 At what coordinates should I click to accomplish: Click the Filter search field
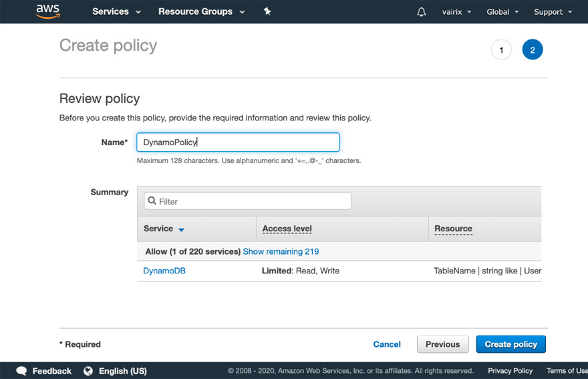[x=247, y=201]
